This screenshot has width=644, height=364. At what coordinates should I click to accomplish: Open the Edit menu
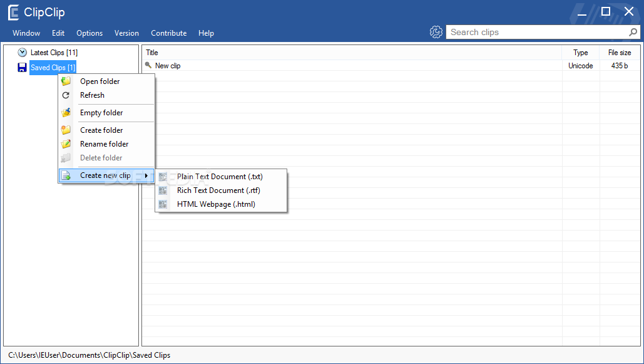coord(58,33)
